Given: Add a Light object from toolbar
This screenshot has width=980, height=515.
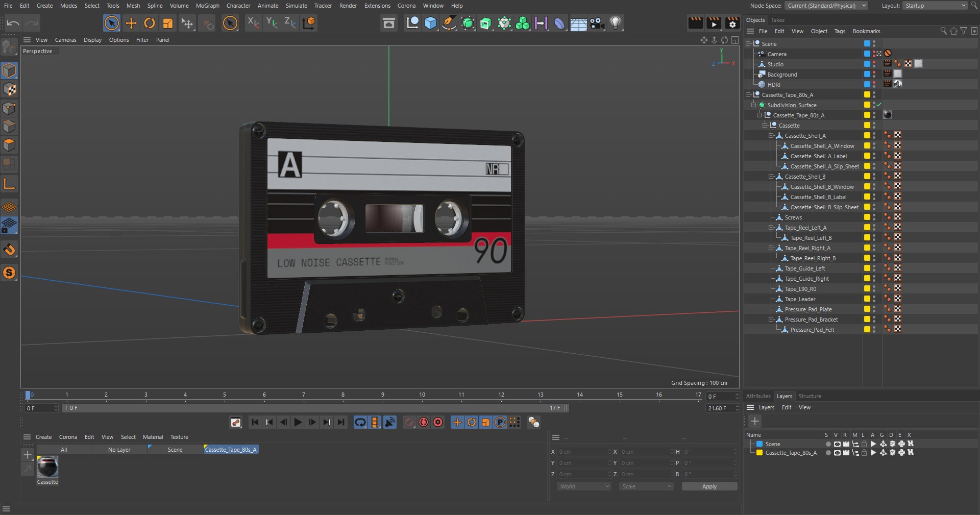Looking at the screenshot, I should [x=616, y=23].
